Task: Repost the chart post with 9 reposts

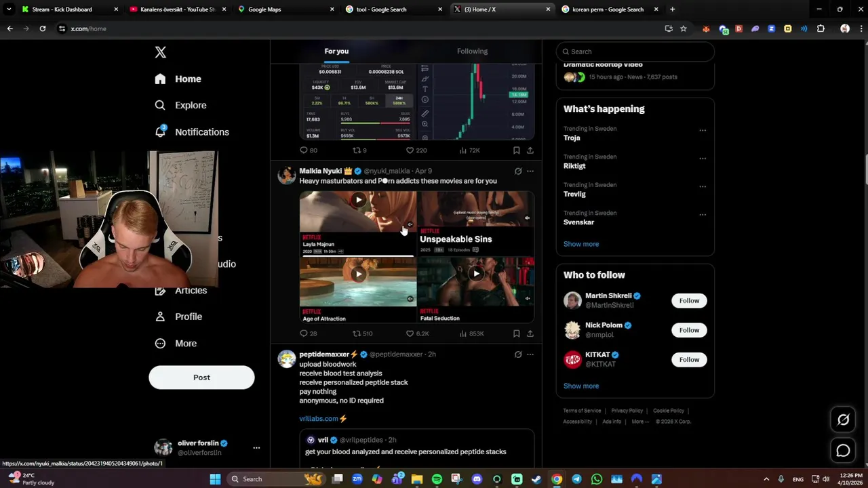Action: click(x=359, y=150)
